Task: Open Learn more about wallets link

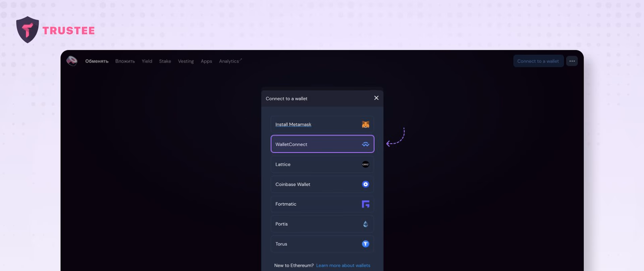Action: (343, 265)
